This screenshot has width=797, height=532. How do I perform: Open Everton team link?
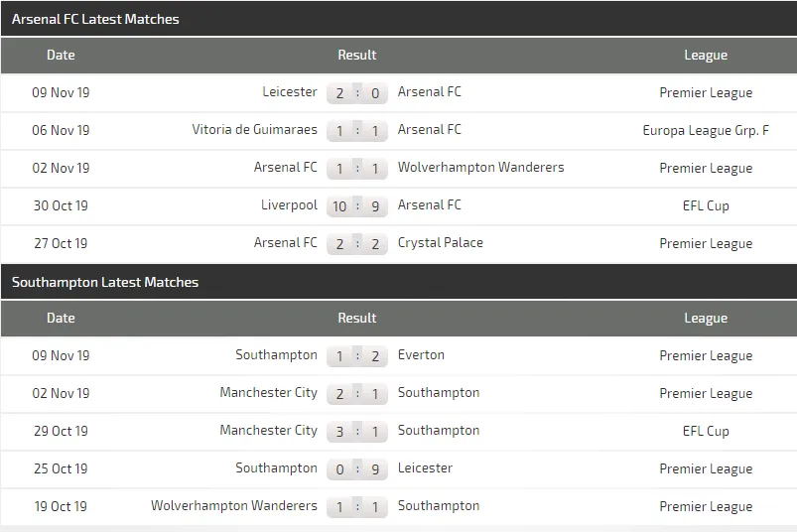point(421,355)
